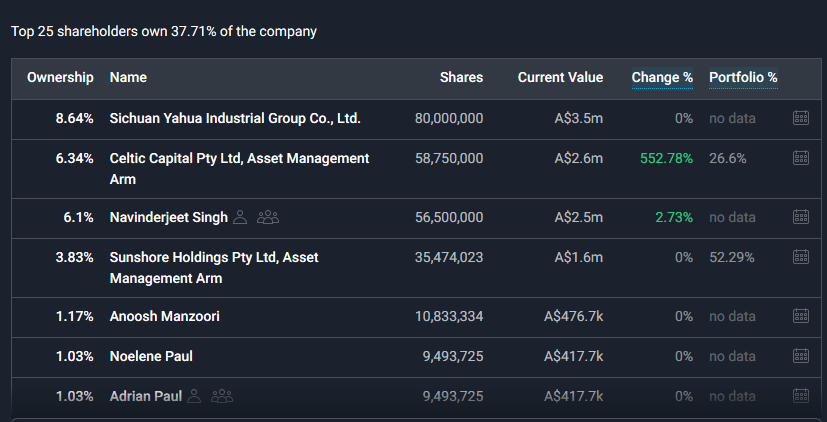Click the 35,474,023 shares value

(x=449, y=257)
